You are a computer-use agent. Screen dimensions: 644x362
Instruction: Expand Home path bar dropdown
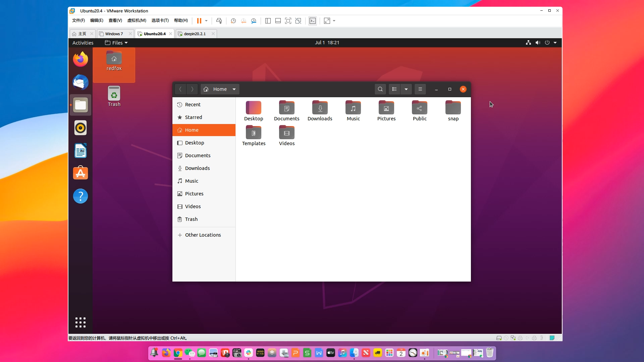click(x=234, y=89)
